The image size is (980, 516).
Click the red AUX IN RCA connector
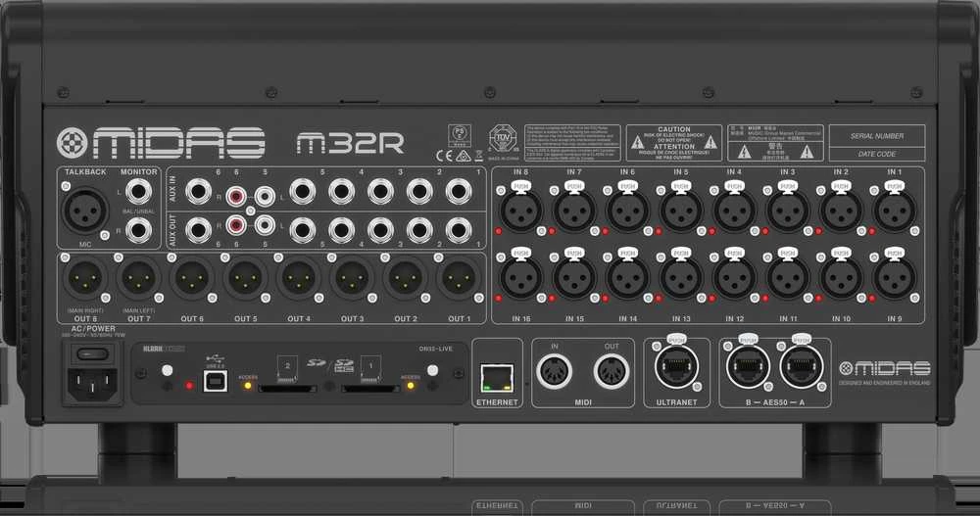[x=235, y=197]
